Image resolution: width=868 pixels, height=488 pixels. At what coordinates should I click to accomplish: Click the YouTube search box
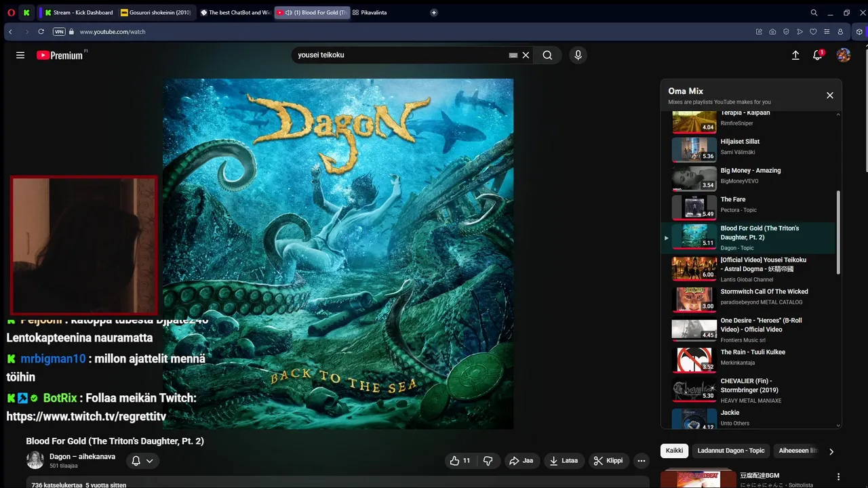click(400, 55)
